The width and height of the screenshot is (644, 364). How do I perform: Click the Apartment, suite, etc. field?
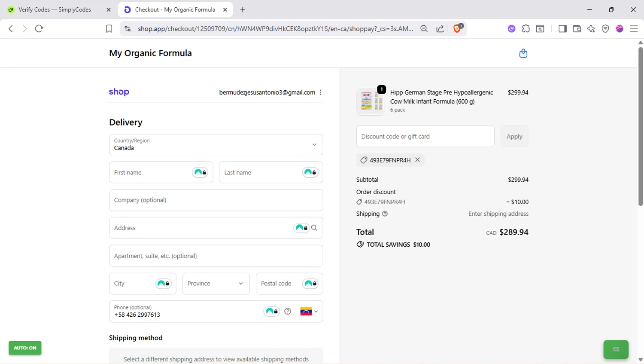216,256
